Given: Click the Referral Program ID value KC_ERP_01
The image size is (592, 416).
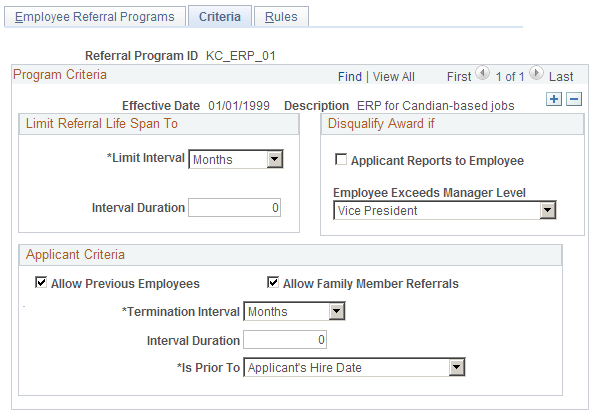Looking at the screenshot, I should (240, 56).
